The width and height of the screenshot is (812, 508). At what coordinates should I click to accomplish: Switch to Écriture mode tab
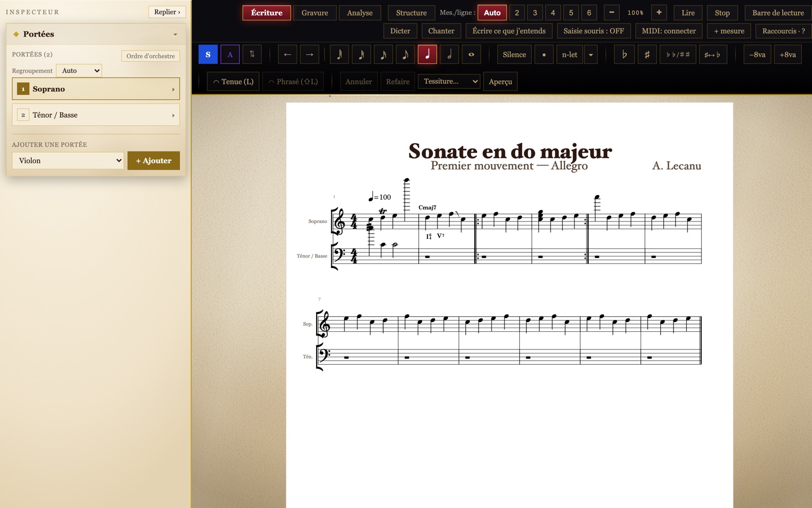pyautogui.click(x=266, y=13)
